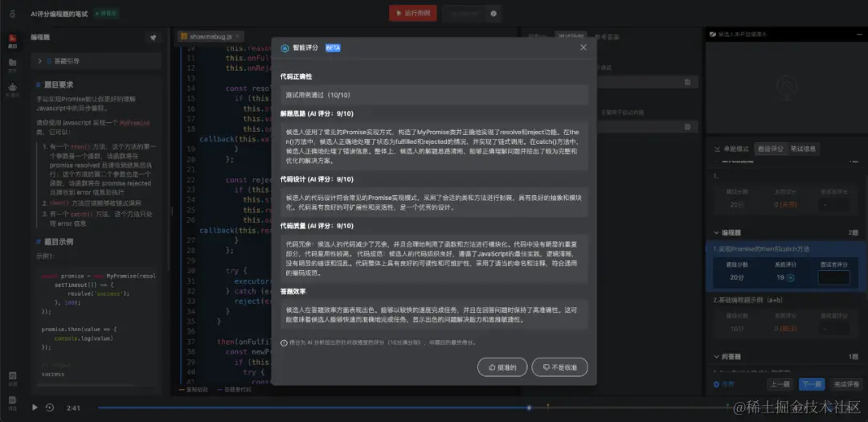Go to previous question with 上一题

pyautogui.click(x=780, y=384)
